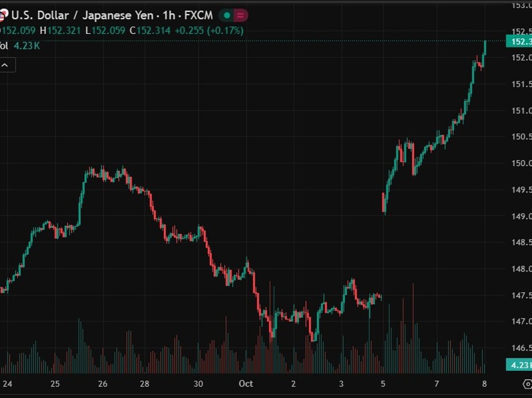The height and width of the screenshot is (398, 532).
Task: Click the 150.0 level on price axis
Action: click(x=521, y=163)
